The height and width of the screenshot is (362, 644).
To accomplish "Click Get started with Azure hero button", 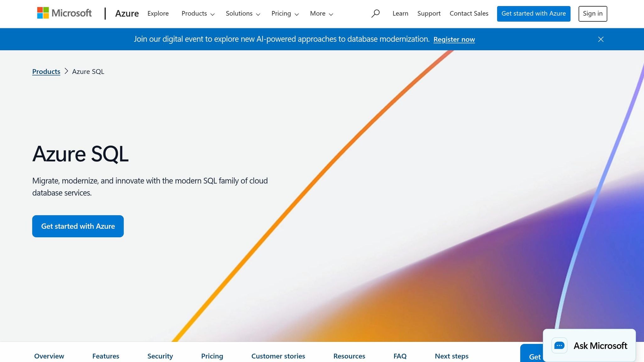I will [x=78, y=226].
